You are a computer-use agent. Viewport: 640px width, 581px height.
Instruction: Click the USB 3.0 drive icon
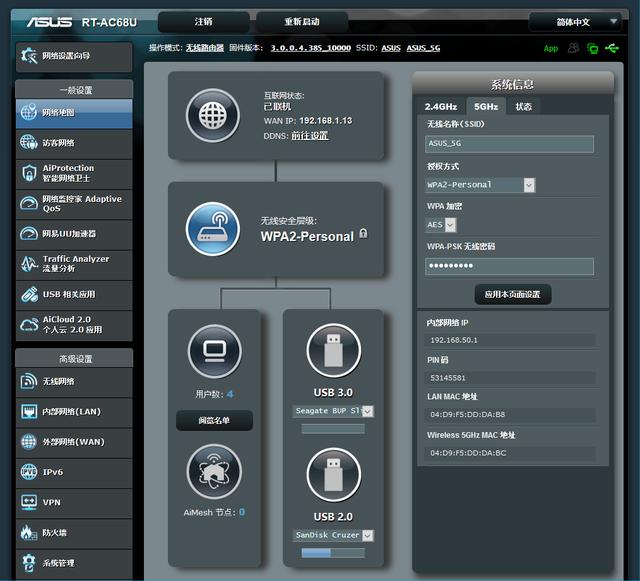coord(333,350)
